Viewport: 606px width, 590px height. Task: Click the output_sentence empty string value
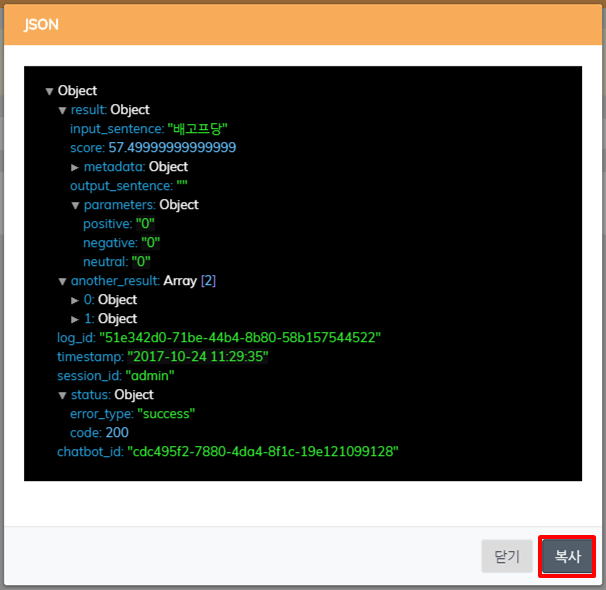click(182, 185)
